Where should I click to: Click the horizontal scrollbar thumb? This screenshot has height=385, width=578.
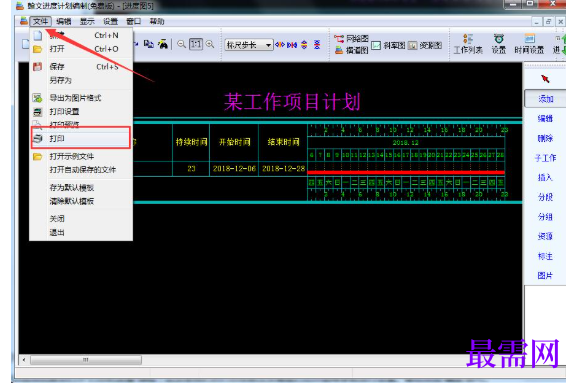[86, 360]
